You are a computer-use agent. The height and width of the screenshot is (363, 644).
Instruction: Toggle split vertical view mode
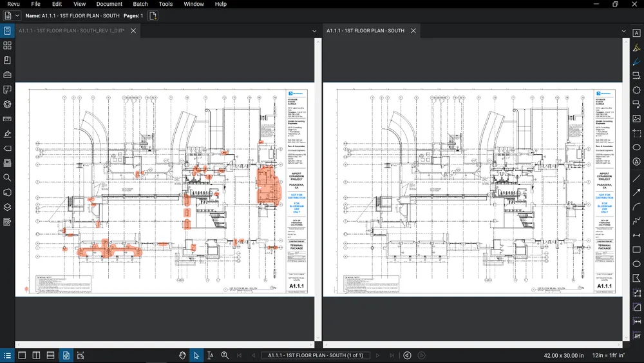coord(36,355)
